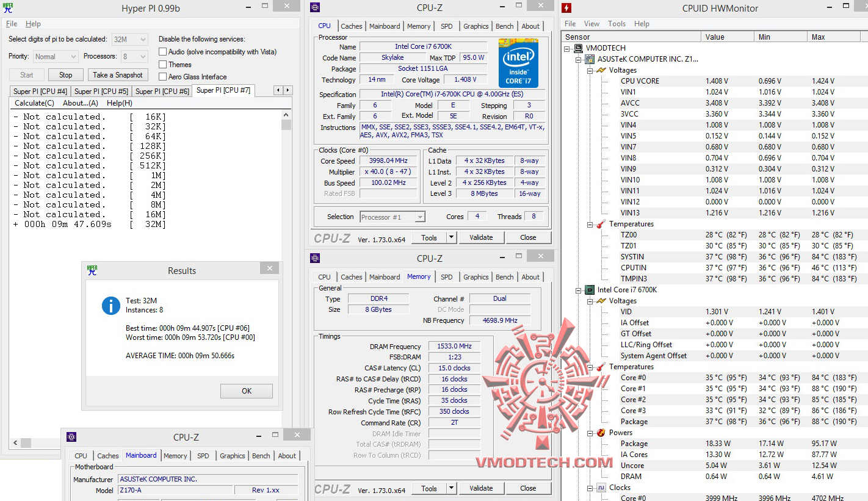Open Graphics tab in CPU-Z Mainboard window

(233, 456)
